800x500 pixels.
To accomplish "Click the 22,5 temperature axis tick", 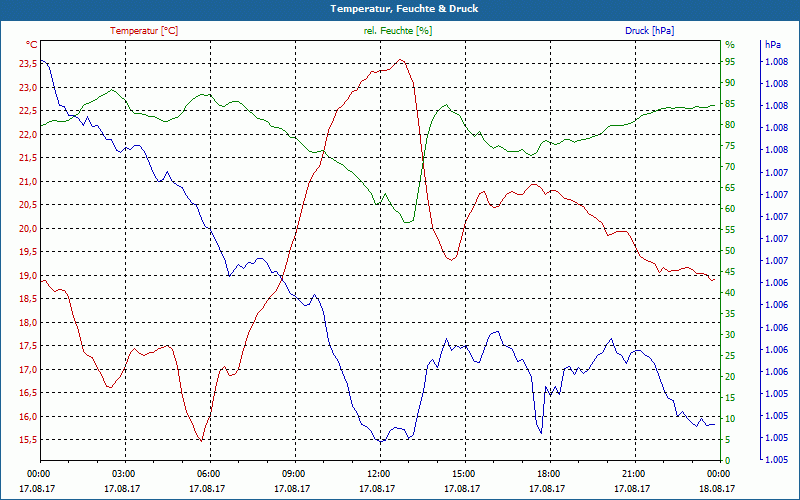I will tap(28, 111).
